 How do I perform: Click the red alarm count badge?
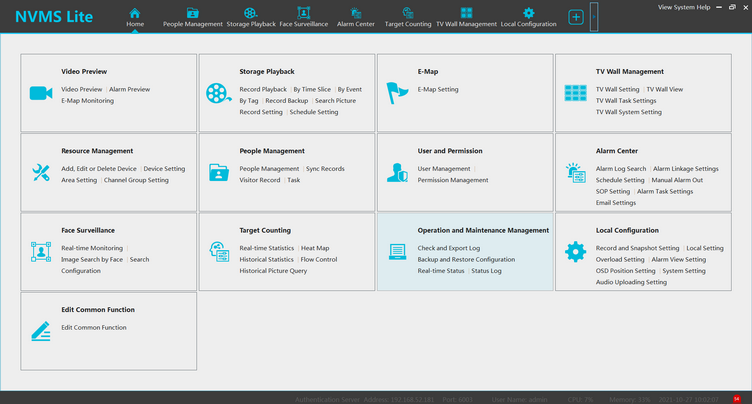[x=736, y=398]
